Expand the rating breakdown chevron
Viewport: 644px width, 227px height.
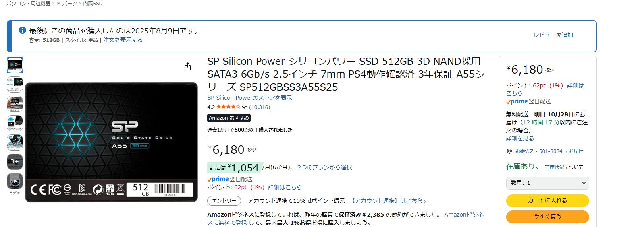(244, 107)
